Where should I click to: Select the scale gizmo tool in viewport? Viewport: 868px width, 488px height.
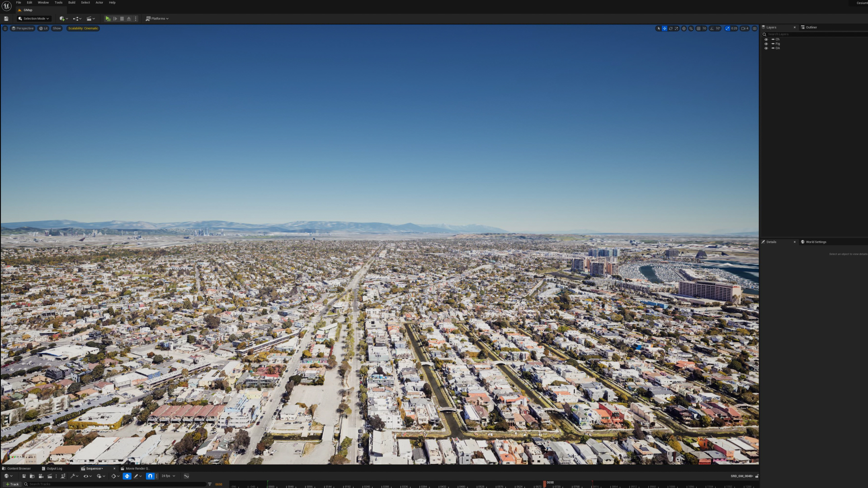point(676,28)
